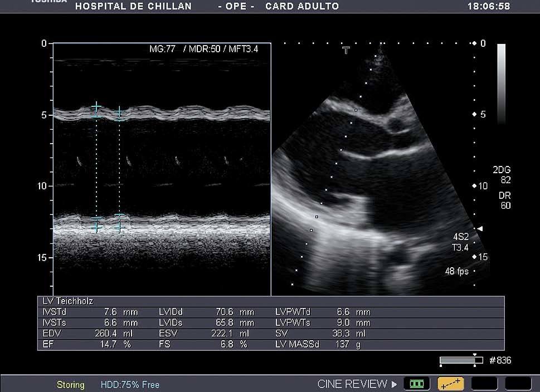
Task: Click the LV Teichholz table header
Action: tap(69, 301)
